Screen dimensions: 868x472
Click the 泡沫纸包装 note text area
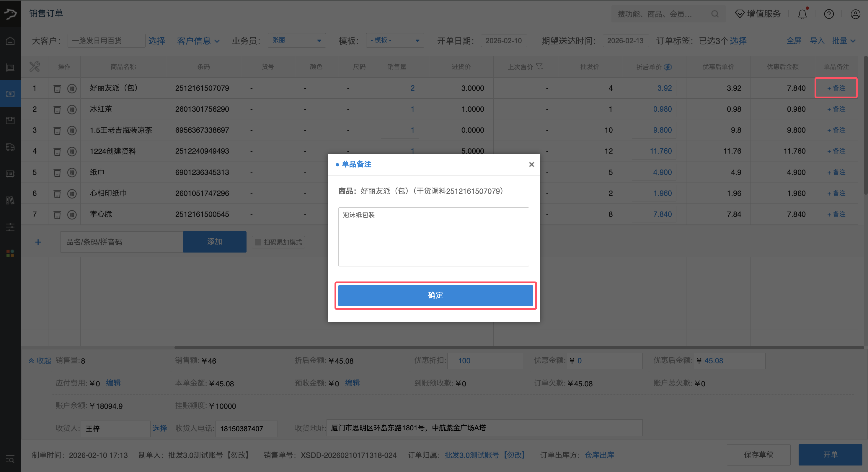[433, 236]
